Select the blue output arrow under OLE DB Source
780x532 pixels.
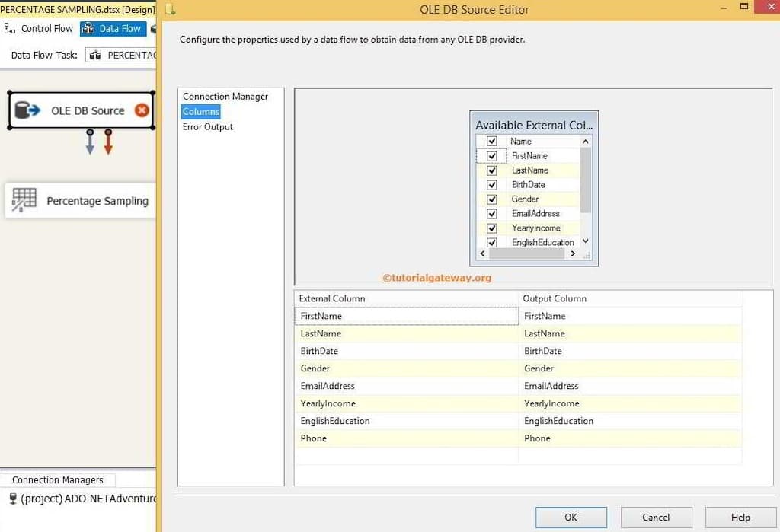click(x=90, y=142)
